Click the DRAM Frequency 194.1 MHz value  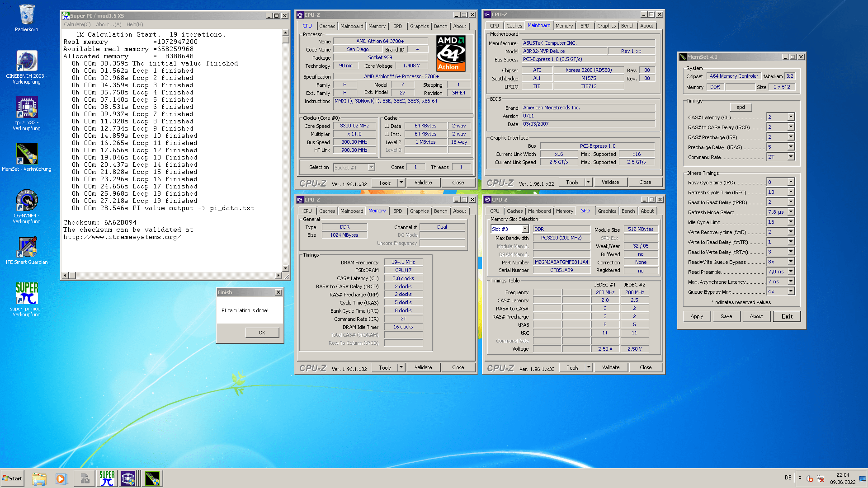[x=403, y=262]
